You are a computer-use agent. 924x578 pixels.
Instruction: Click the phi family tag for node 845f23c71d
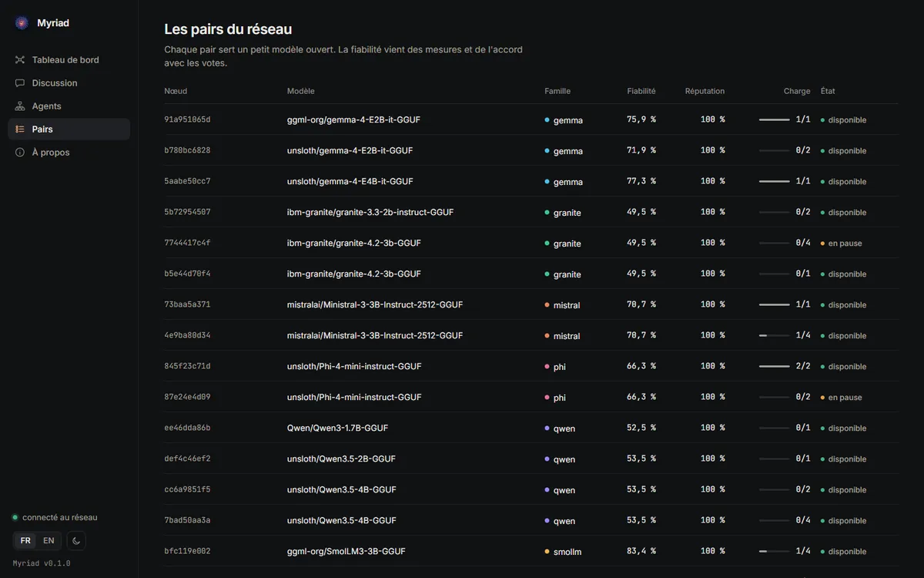pyautogui.click(x=555, y=367)
